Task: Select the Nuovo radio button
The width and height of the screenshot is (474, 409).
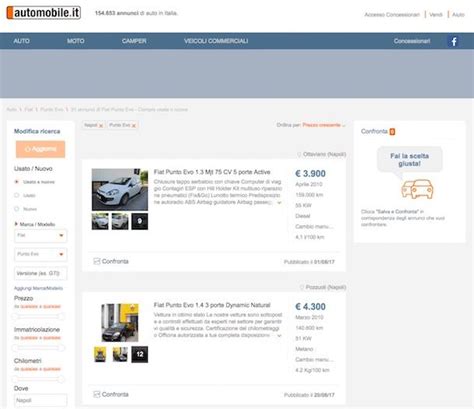Action: (x=16, y=209)
